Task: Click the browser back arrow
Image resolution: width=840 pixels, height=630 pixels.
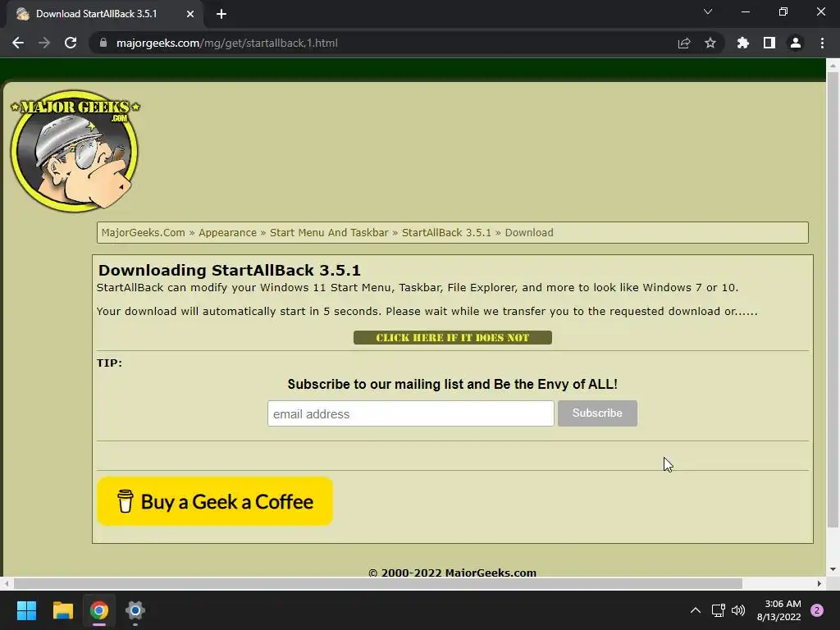Action: (x=18, y=43)
